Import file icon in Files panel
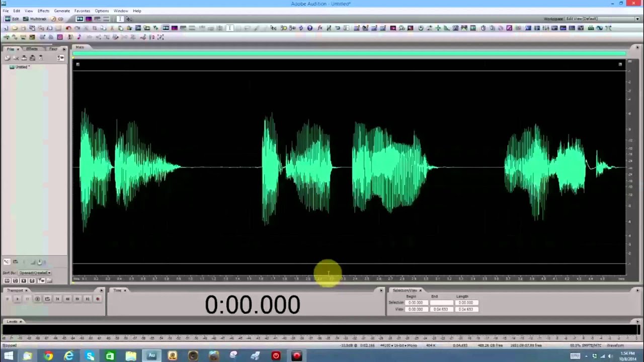Image resolution: width=644 pixels, height=362 pixels. (x=7, y=58)
